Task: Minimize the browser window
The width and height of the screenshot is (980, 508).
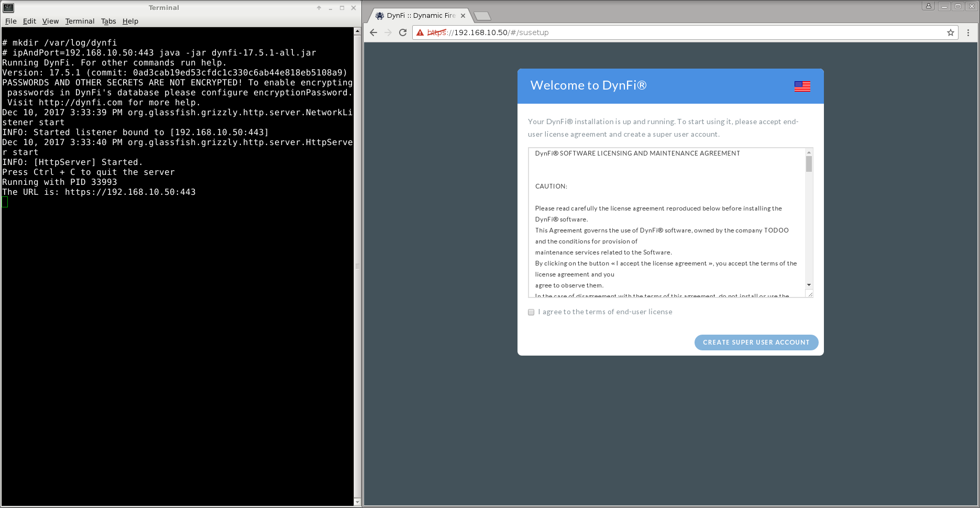Action: [944, 6]
